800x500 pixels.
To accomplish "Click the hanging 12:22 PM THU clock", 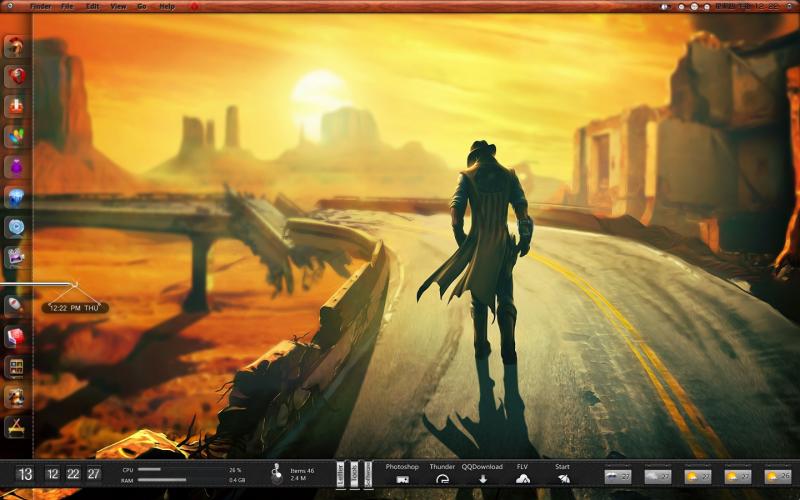I will (x=74, y=308).
